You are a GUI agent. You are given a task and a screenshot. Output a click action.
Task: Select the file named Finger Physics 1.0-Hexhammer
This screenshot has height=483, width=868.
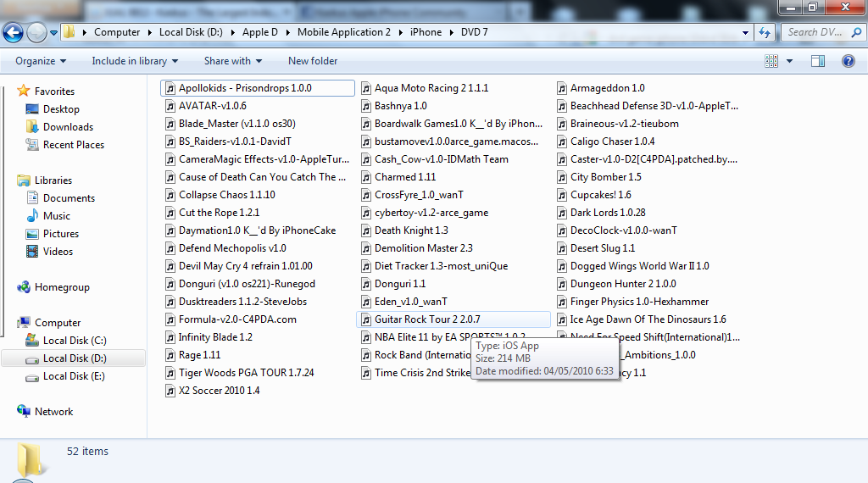[639, 302]
